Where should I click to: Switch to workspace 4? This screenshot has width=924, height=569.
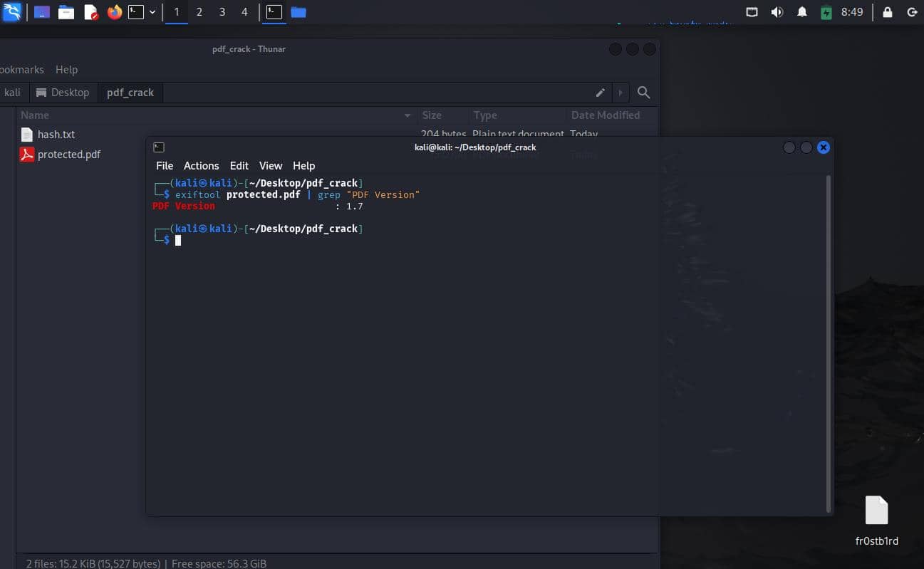(x=244, y=12)
